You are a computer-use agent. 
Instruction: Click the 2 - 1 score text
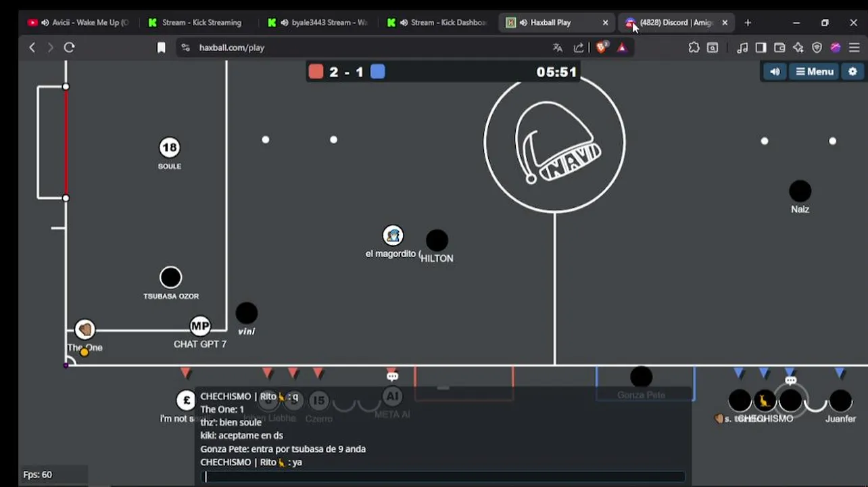[347, 72]
